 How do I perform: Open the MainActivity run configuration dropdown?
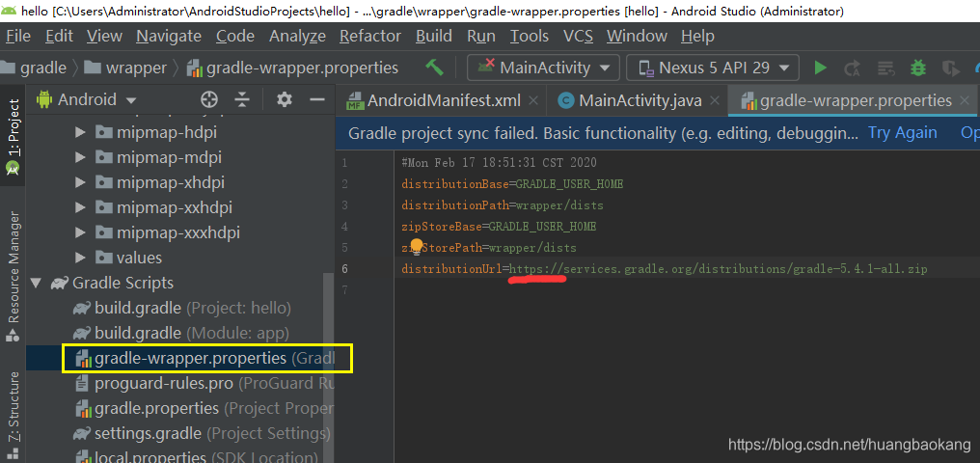tap(543, 68)
